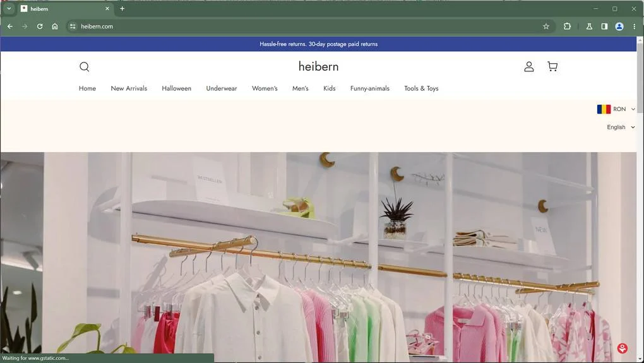Open a new browser tab with plus
The image size is (644, 363).
pos(122,8)
